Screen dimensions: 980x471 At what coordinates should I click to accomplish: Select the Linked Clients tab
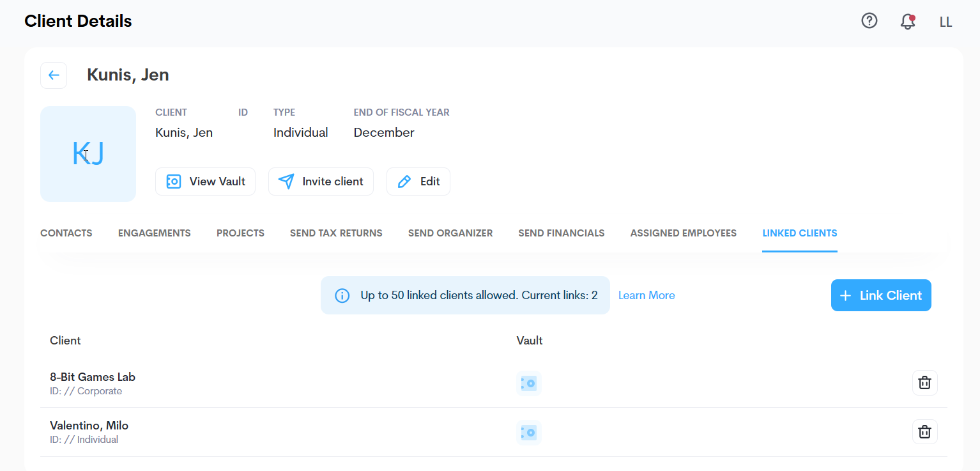tap(800, 233)
